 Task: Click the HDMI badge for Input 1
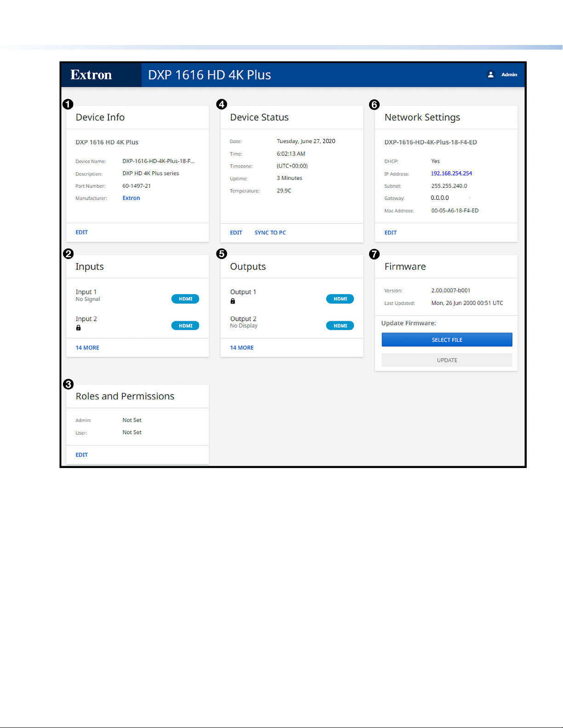coord(186,299)
